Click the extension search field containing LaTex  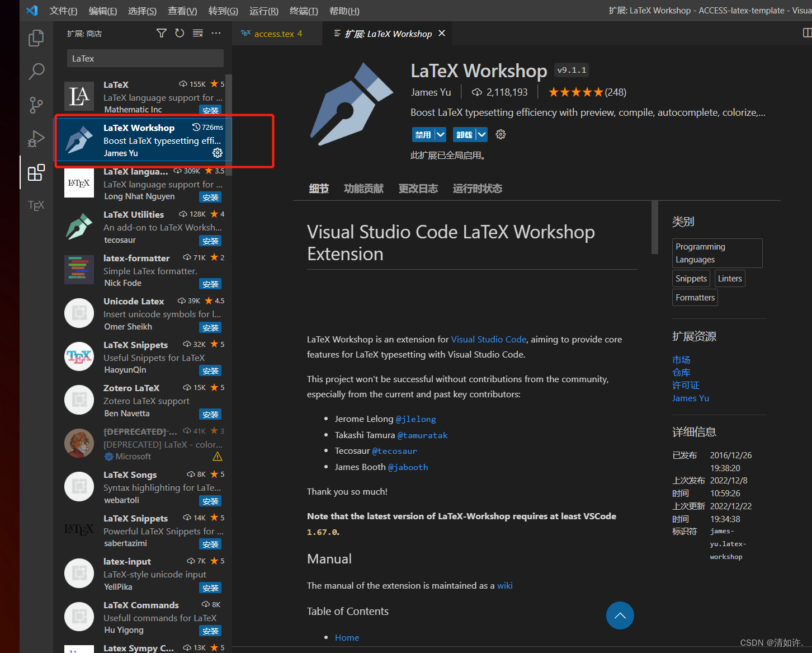point(145,58)
